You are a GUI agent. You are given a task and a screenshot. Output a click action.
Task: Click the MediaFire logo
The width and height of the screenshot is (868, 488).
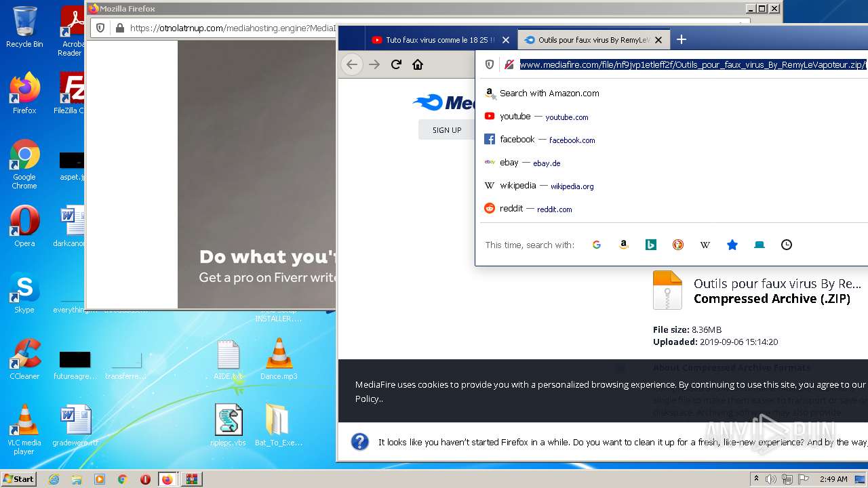tap(443, 102)
